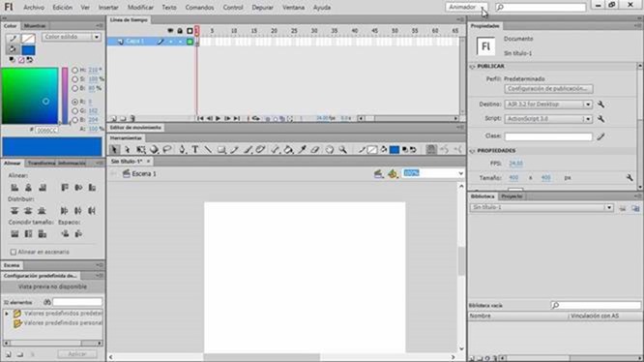The height and width of the screenshot is (362, 644).
Task: Select the Line tool
Action: click(208, 150)
